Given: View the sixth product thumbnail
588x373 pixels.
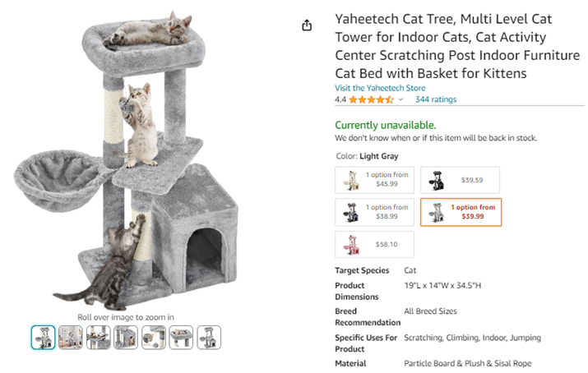Looking at the screenshot, I should click(x=181, y=337).
